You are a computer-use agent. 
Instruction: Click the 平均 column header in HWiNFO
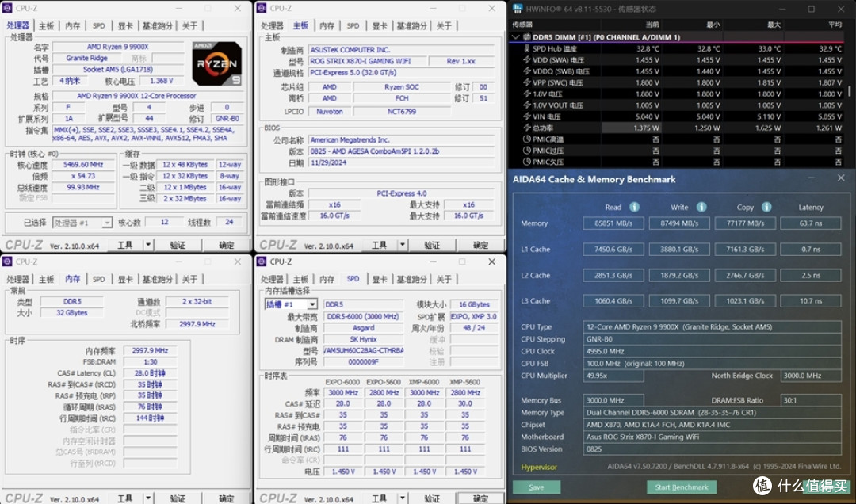(835, 25)
